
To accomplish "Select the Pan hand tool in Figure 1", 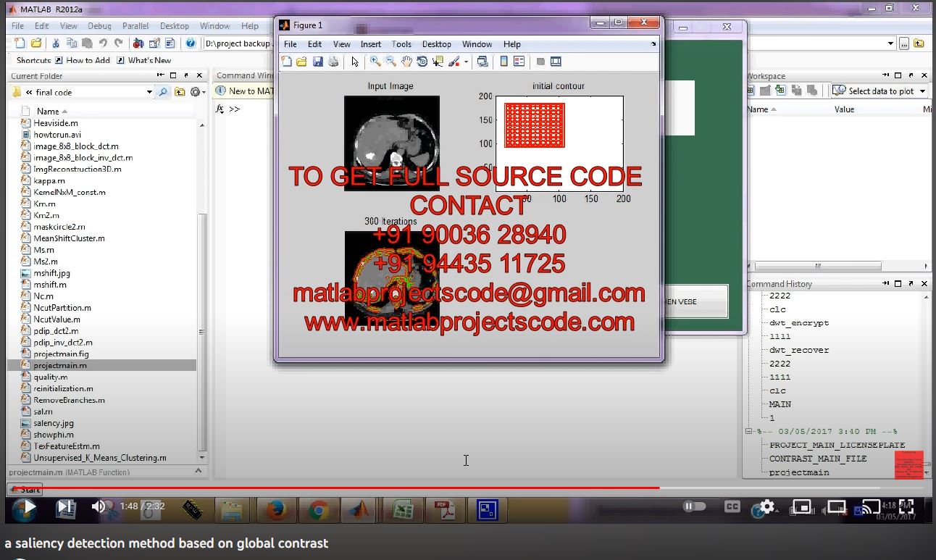I will tap(406, 62).
